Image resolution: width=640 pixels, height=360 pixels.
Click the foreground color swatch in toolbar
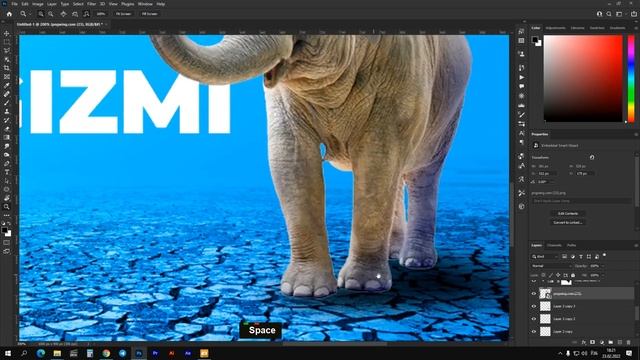click(x=4, y=230)
